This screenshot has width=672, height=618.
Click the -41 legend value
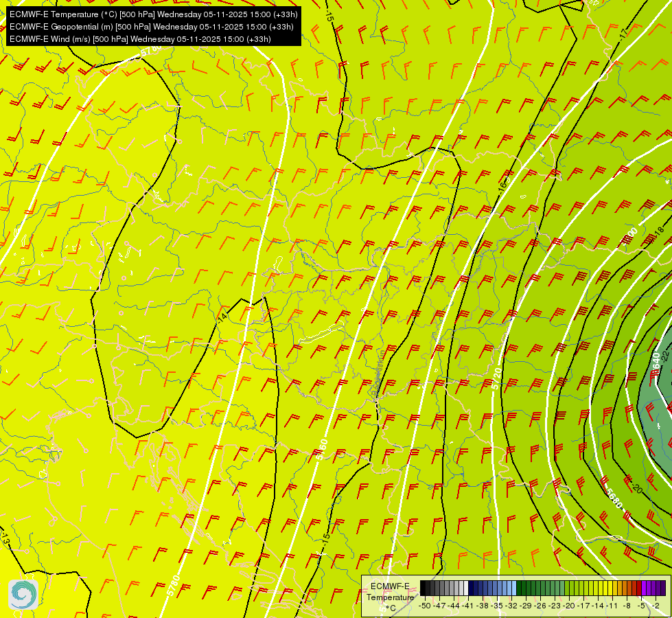tap(468, 606)
